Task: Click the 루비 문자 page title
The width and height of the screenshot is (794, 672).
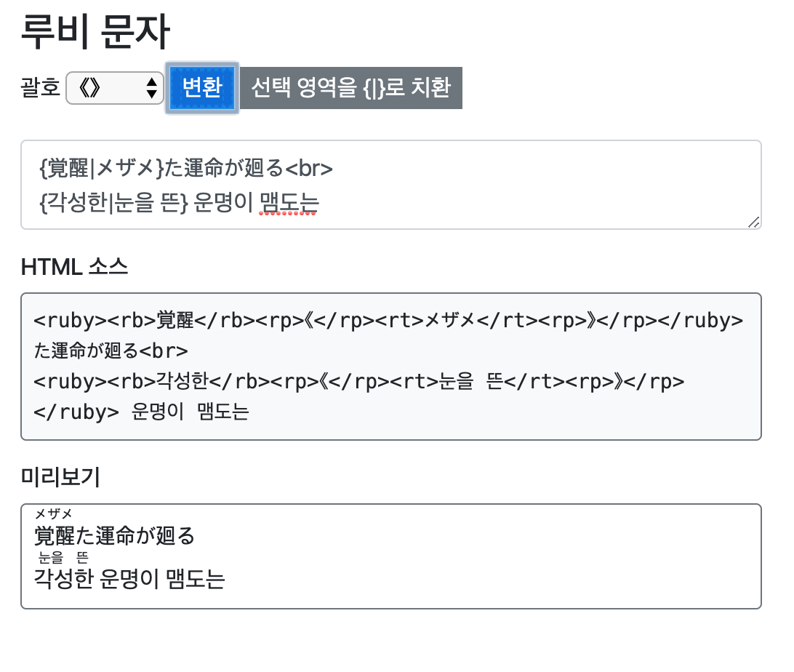Action: pyautogui.click(x=95, y=32)
